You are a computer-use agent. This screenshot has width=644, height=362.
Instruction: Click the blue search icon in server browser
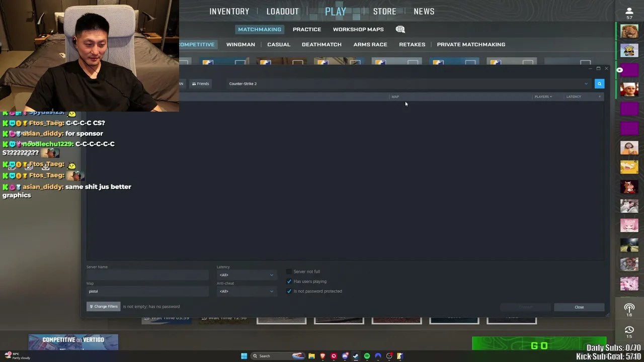coord(599,84)
